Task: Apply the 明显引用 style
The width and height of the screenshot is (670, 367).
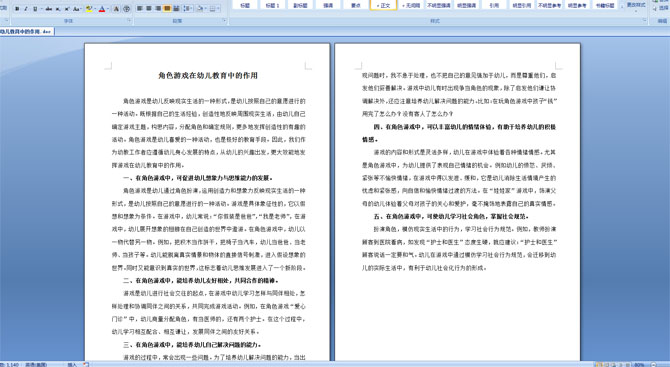Action: coord(522,5)
